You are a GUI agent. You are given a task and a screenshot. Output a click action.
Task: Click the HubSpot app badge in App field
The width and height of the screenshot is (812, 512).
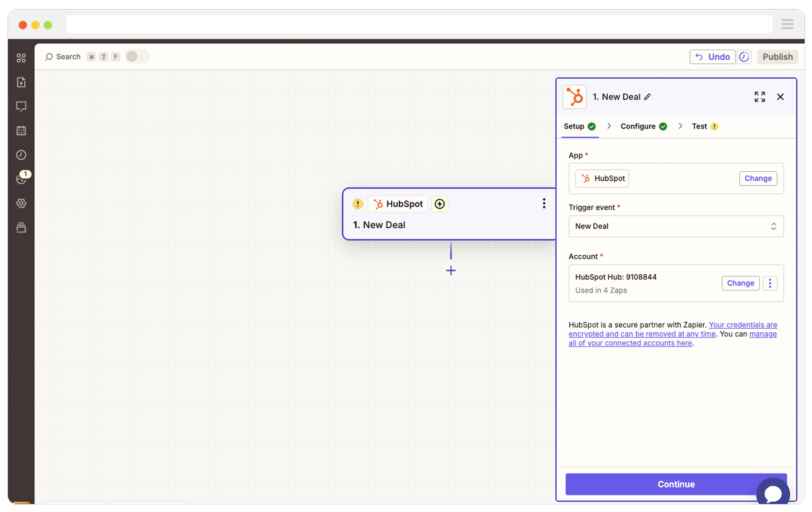pos(602,179)
